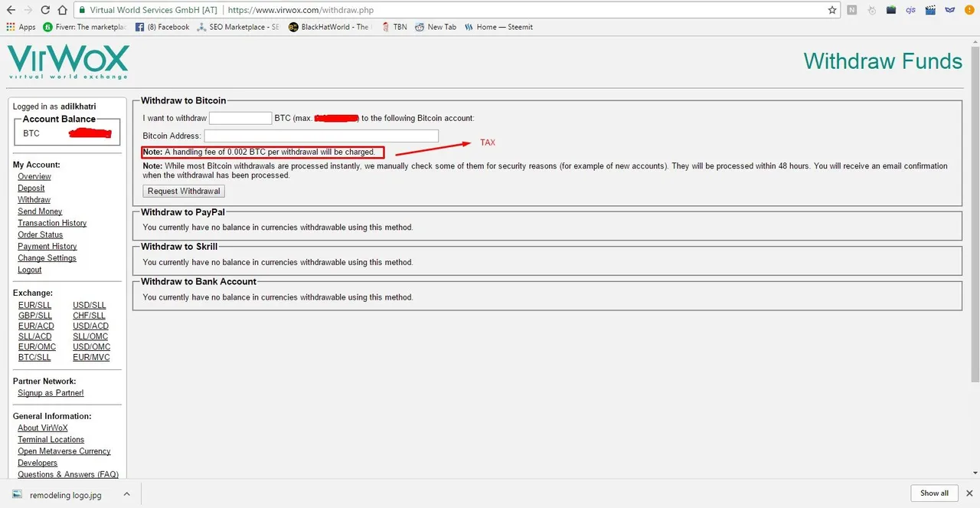The height and width of the screenshot is (508, 980).
Task: Open the USD/OMC exchange
Action: (92, 347)
